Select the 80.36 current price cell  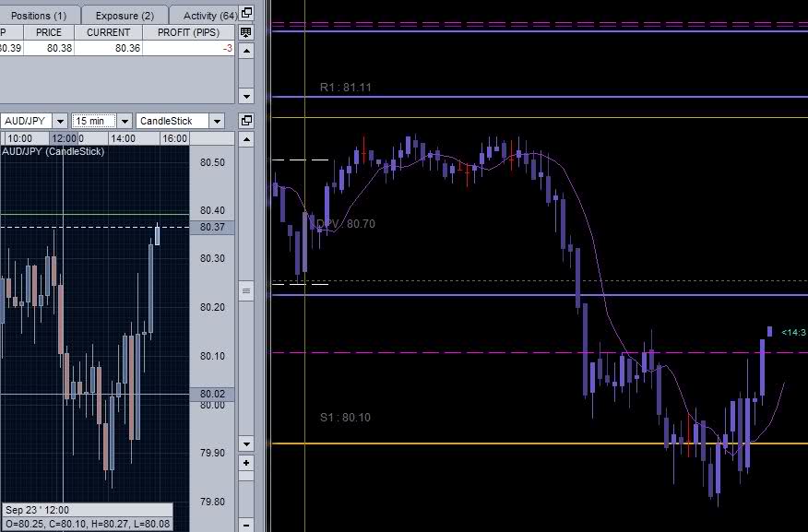[x=108, y=48]
